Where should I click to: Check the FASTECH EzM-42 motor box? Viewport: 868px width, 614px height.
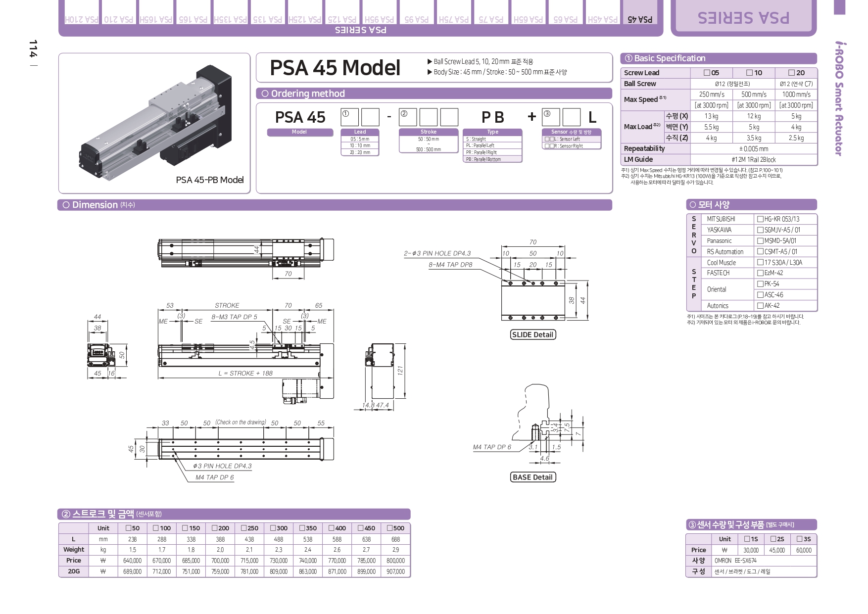coord(760,273)
